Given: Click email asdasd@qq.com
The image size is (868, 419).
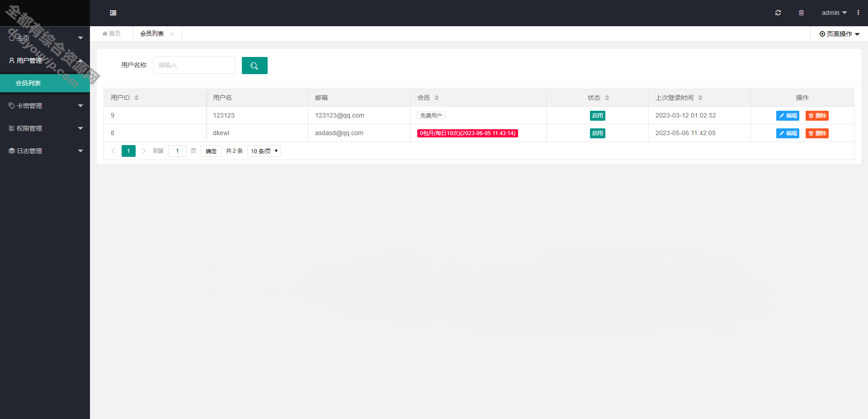Looking at the screenshot, I should coord(339,133).
